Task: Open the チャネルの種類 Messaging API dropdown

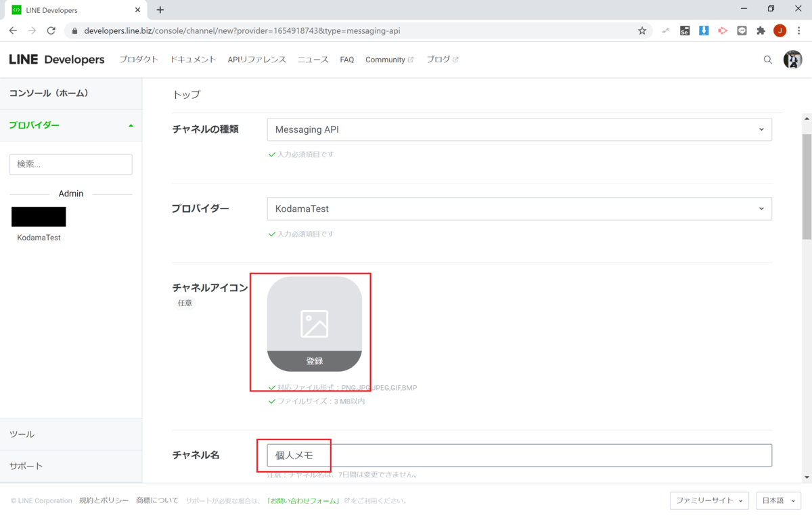Action: click(520, 129)
